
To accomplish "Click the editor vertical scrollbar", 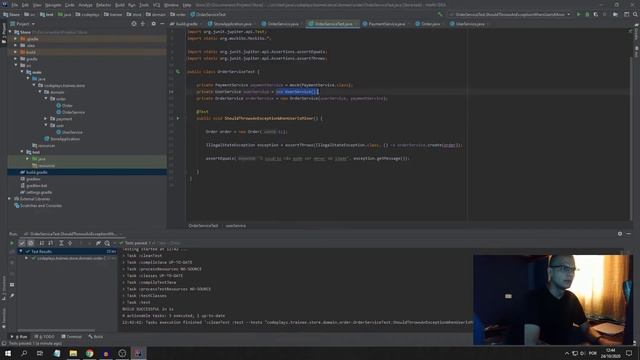I will point(631,139).
